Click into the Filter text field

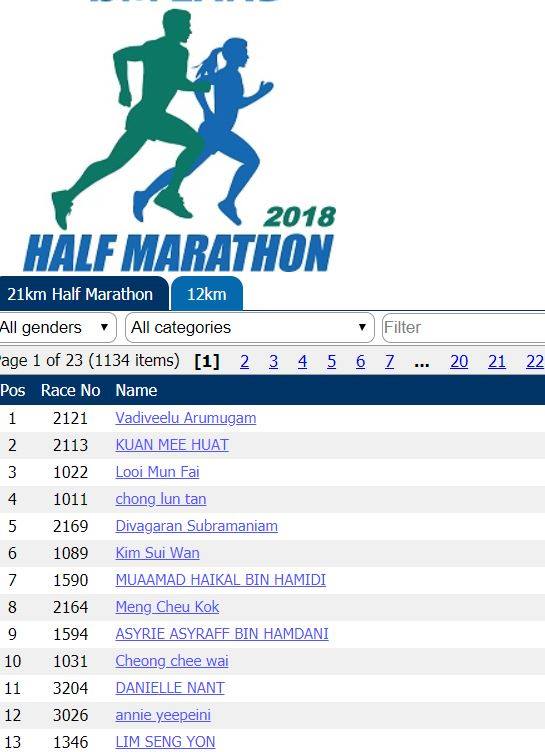(463, 328)
